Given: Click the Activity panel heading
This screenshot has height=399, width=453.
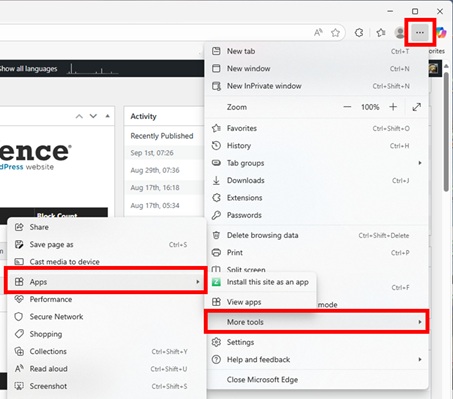Looking at the screenshot, I should 143,116.
